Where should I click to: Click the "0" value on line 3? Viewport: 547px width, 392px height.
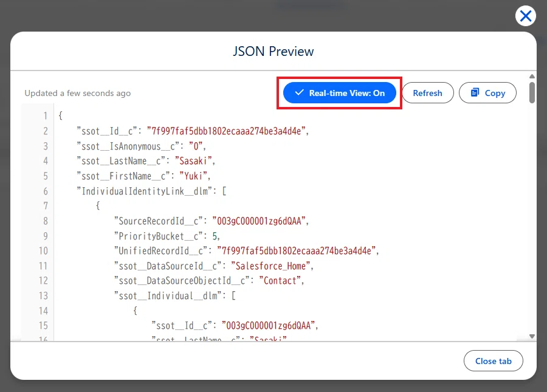click(x=196, y=146)
